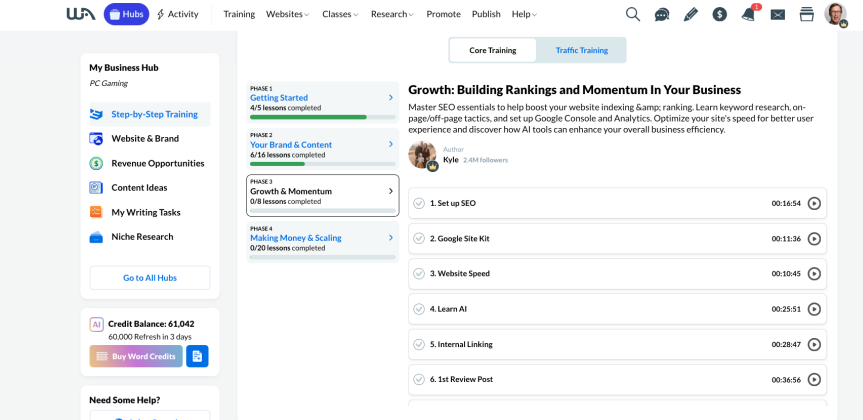This screenshot has height=420, width=863.
Task: Select Website & Brand sidebar label
Action: coord(145,139)
